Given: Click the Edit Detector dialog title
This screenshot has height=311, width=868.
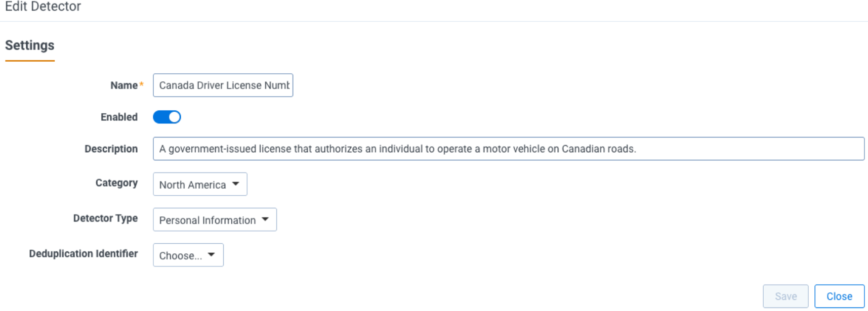Looking at the screenshot, I should [43, 7].
